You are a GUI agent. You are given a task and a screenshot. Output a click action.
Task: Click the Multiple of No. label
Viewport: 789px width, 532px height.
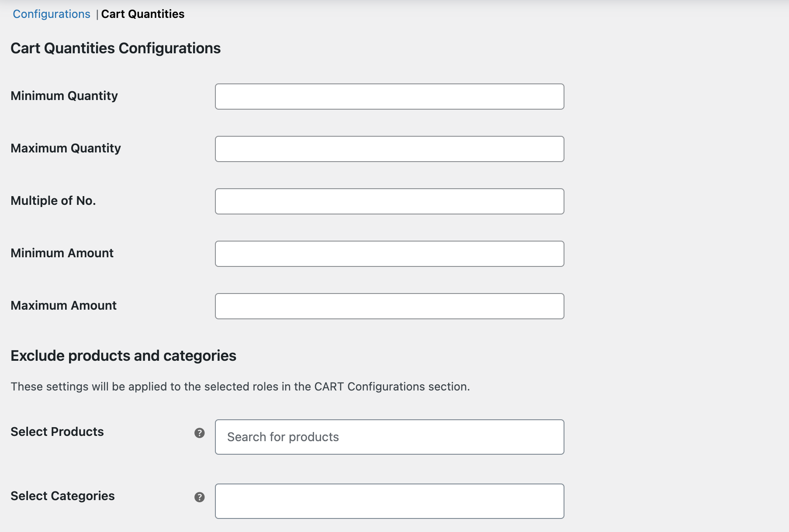(x=53, y=200)
